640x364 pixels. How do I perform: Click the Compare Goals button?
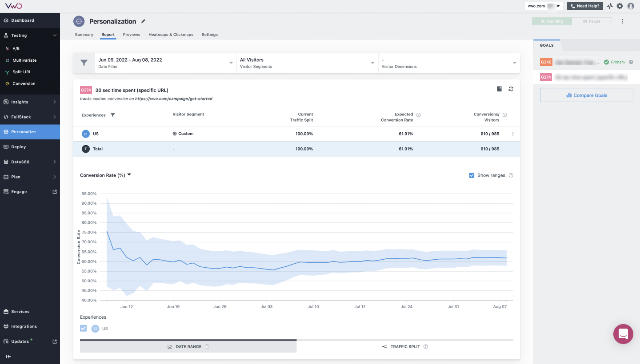[x=586, y=95]
